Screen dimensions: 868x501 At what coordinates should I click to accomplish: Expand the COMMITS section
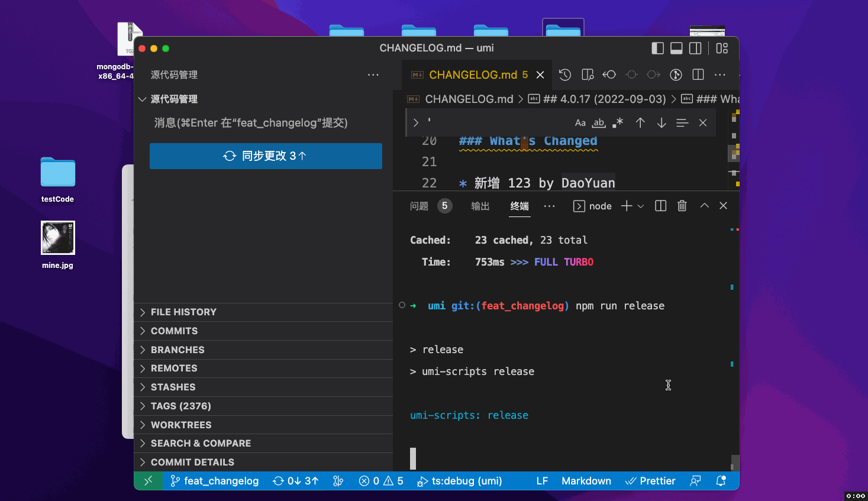point(263,331)
